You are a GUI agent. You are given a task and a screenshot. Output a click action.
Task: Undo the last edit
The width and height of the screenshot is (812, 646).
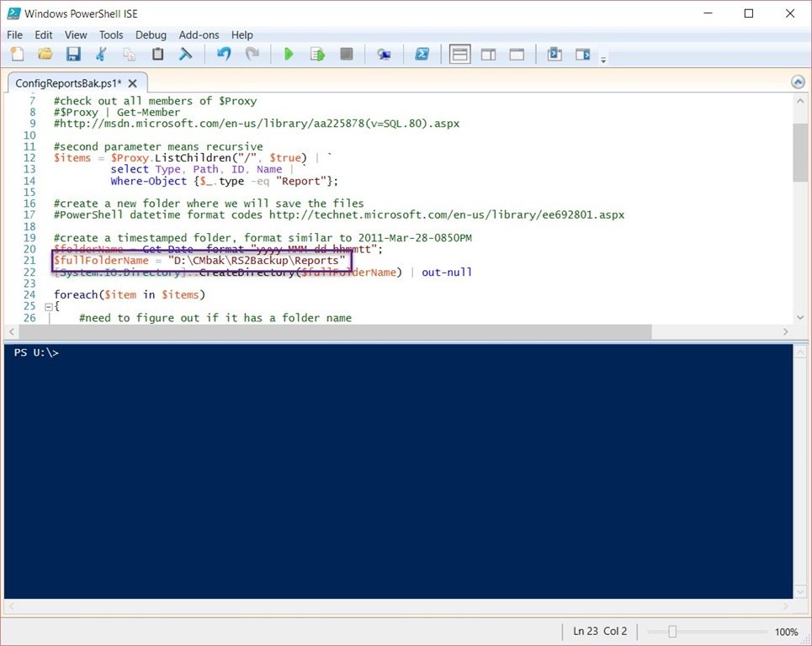coord(224,54)
